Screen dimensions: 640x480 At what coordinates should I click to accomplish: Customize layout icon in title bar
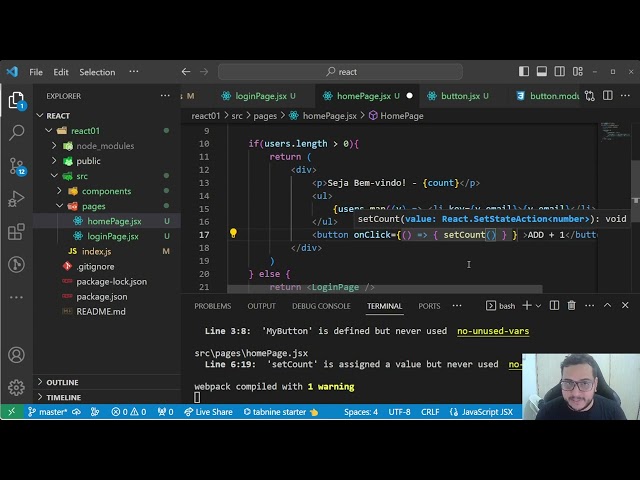tap(578, 71)
